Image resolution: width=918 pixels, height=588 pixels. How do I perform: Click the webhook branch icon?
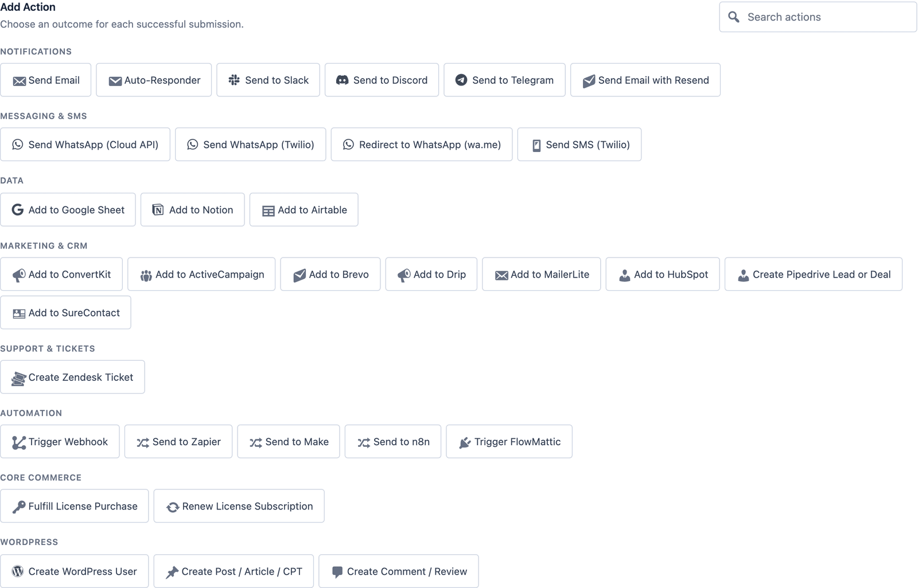(x=19, y=443)
